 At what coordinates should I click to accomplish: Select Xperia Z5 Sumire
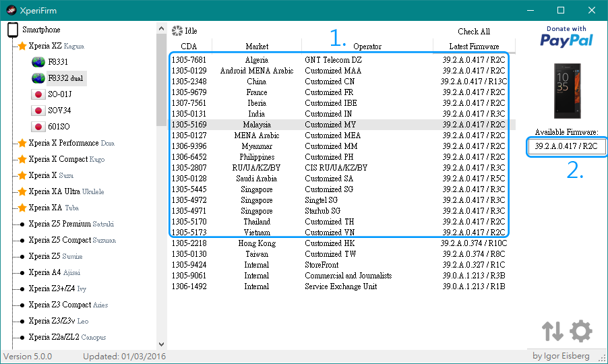[x=55, y=256]
